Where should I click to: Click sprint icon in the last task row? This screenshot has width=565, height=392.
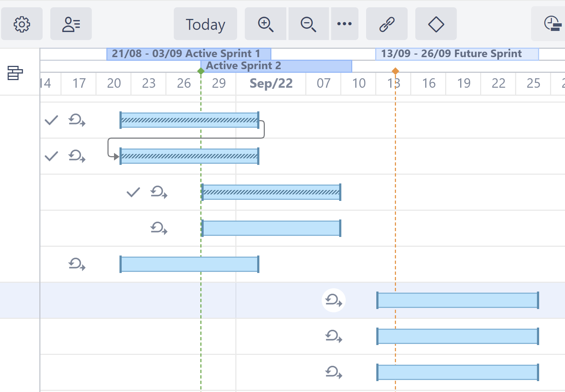pyautogui.click(x=333, y=372)
